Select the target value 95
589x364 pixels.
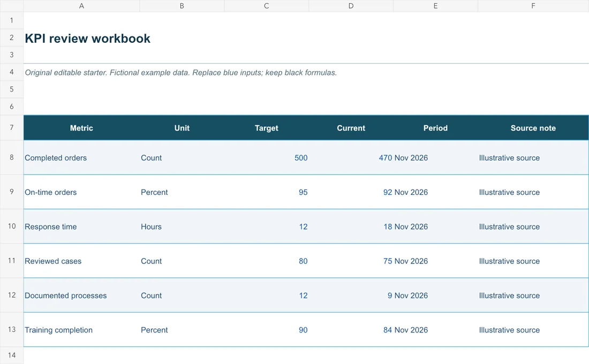[x=266, y=192]
